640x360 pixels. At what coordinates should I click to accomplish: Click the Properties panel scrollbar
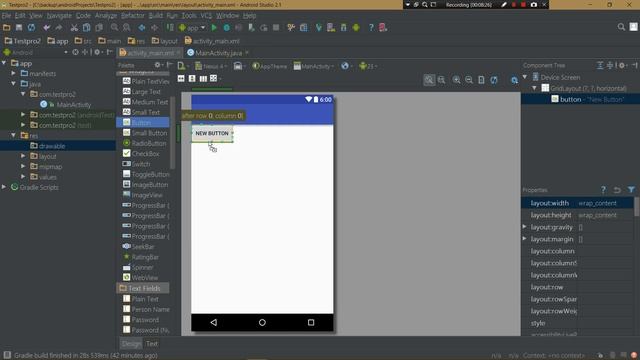click(x=636, y=207)
